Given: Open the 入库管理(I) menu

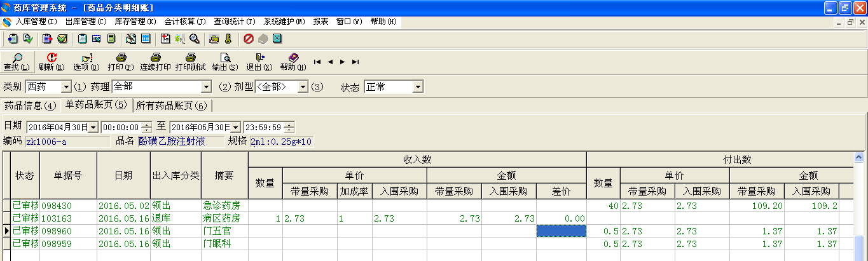Looking at the screenshot, I should [x=36, y=22].
